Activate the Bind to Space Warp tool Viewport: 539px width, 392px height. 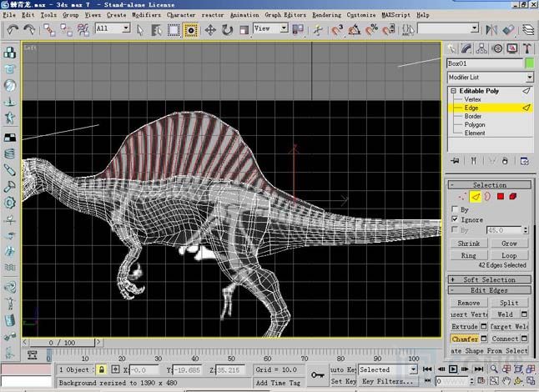pos(83,30)
